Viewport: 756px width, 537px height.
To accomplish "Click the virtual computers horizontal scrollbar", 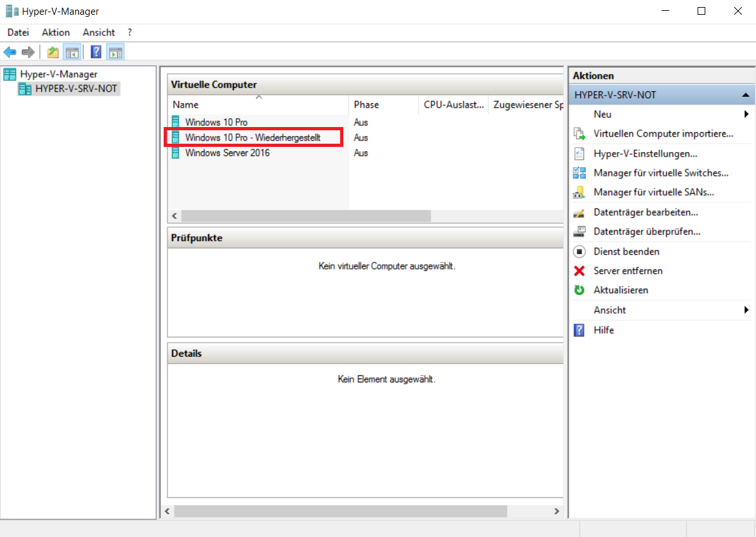I will (305, 216).
